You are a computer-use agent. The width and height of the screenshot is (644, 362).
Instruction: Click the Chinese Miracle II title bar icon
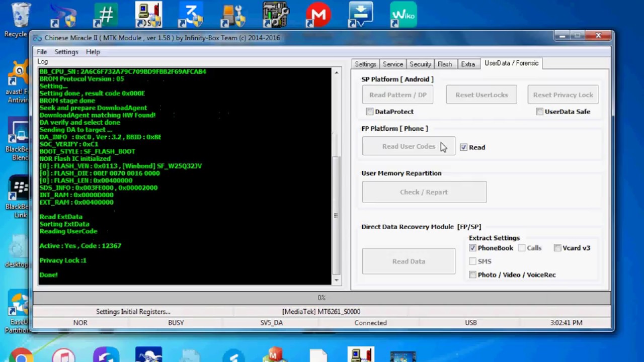click(38, 38)
